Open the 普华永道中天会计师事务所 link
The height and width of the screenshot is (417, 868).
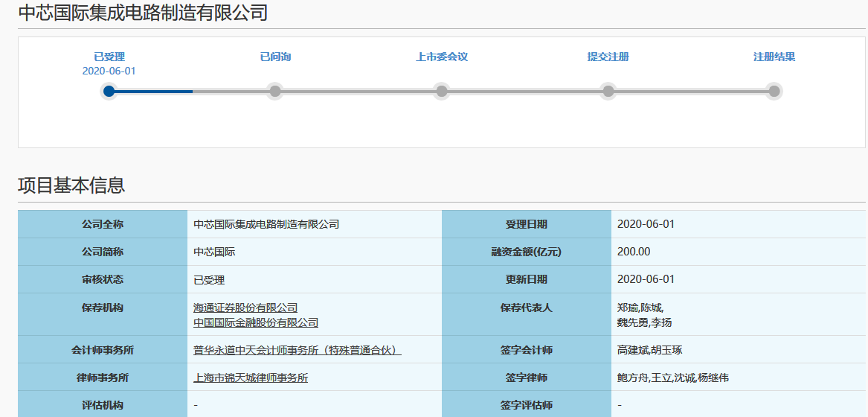pyautogui.click(x=298, y=350)
